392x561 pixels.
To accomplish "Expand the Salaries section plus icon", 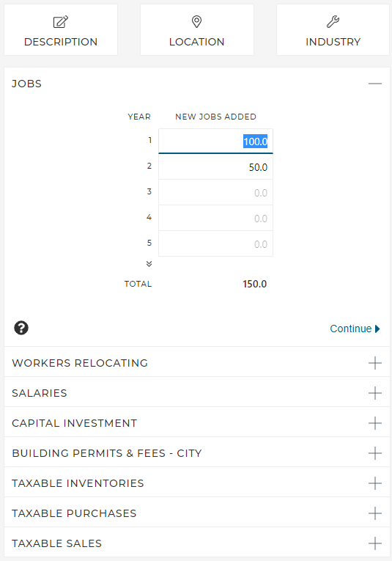I will click(375, 393).
